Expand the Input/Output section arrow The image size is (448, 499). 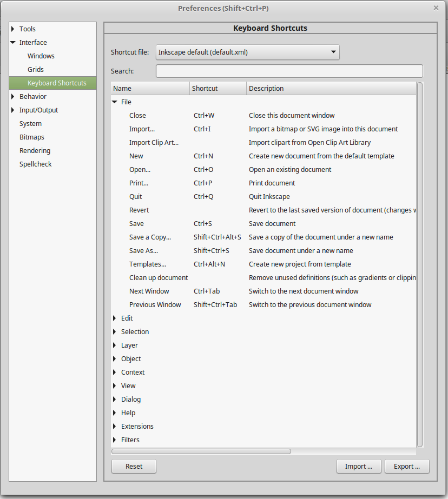point(13,110)
